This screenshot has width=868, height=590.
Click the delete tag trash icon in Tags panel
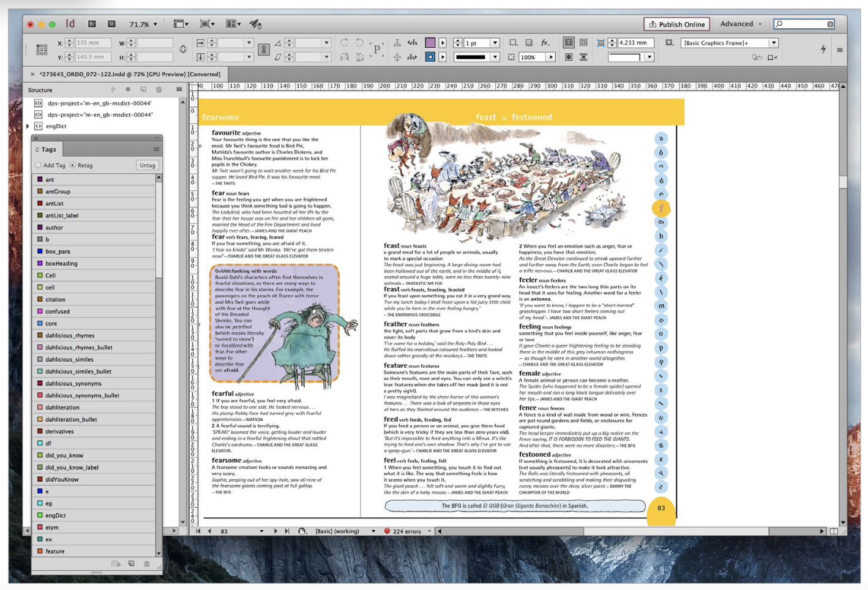click(x=147, y=564)
